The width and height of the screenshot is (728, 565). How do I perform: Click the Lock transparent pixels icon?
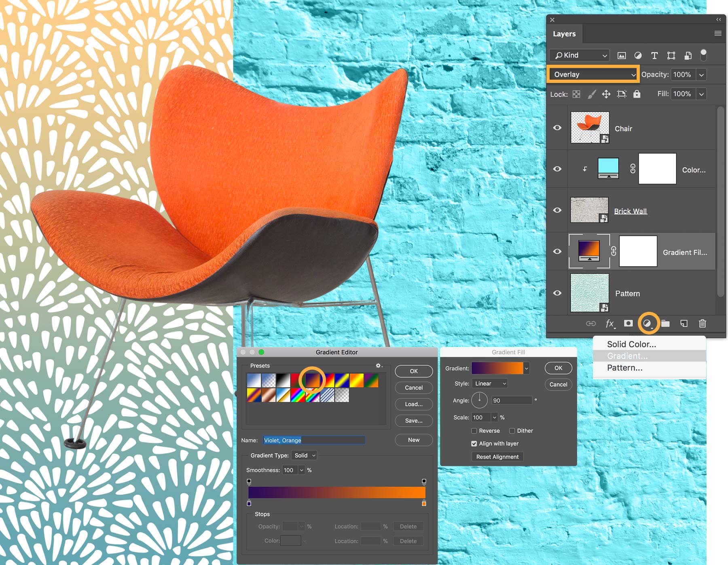click(576, 94)
